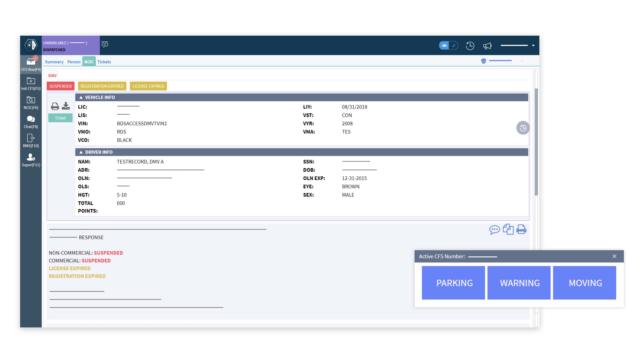Image resolution: width=644 pixels, height=362 pixels.
Task: Click the megaphone announcement icon
Action: click(x=487, y=46)
